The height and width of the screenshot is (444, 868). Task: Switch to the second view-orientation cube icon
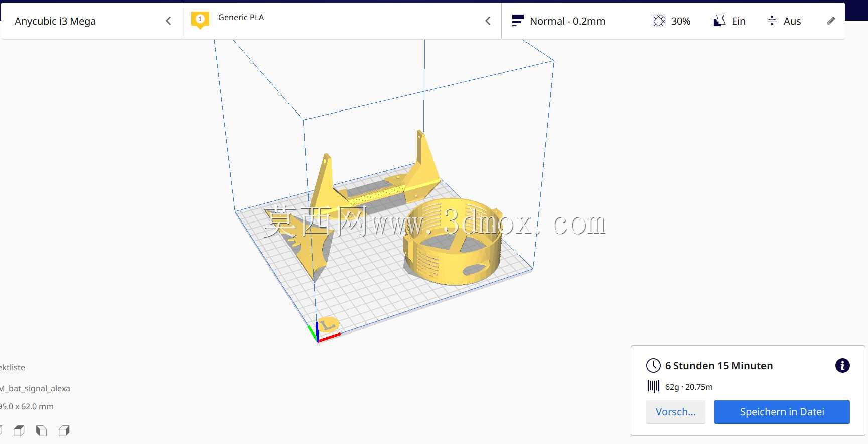19,430
